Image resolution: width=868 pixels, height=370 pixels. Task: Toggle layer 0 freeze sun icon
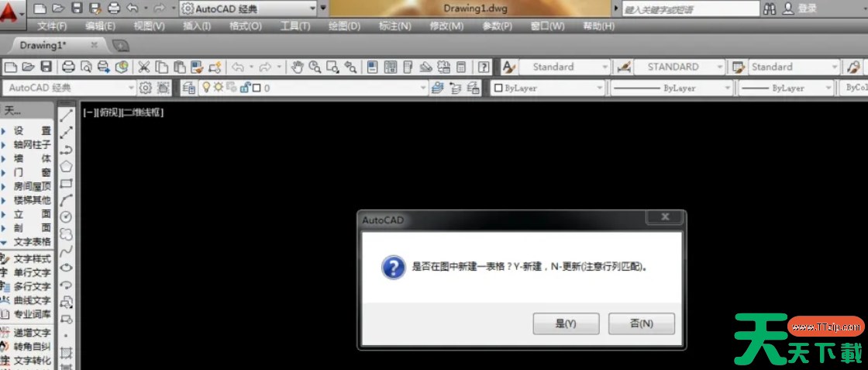tap(218, 87)
